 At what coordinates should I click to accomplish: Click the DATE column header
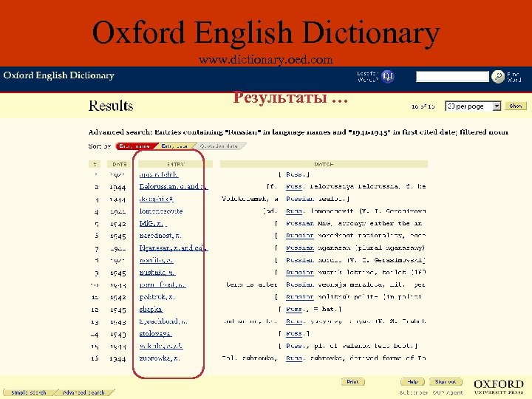point(119,164)
